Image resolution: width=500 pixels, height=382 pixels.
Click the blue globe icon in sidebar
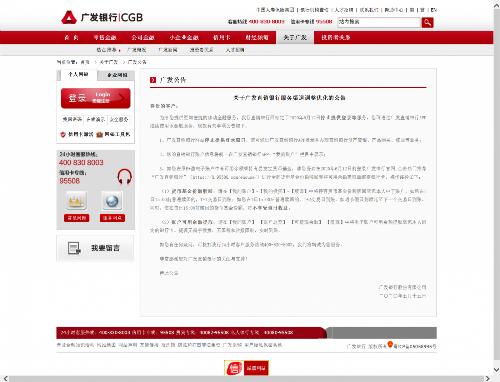pos(112,201)
